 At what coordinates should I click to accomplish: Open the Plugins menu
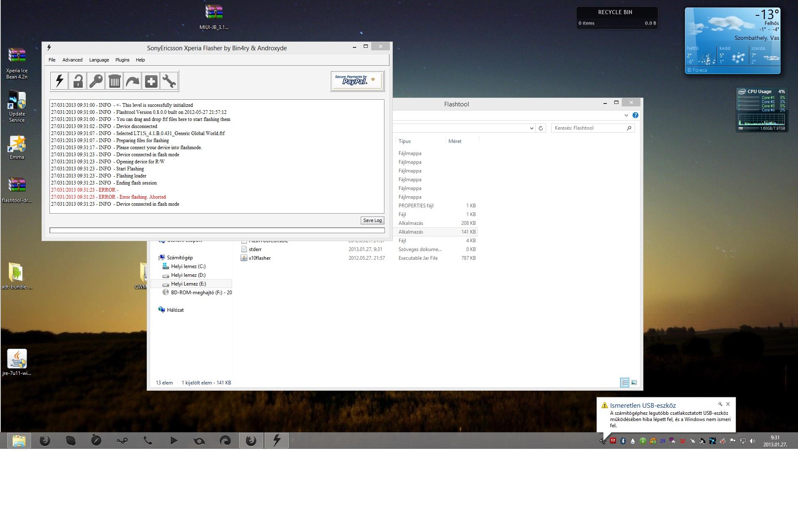122,60
